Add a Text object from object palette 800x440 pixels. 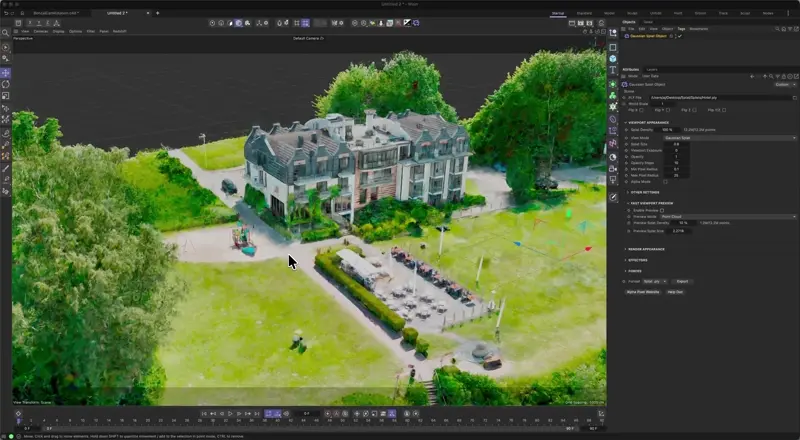coord(613,70)
